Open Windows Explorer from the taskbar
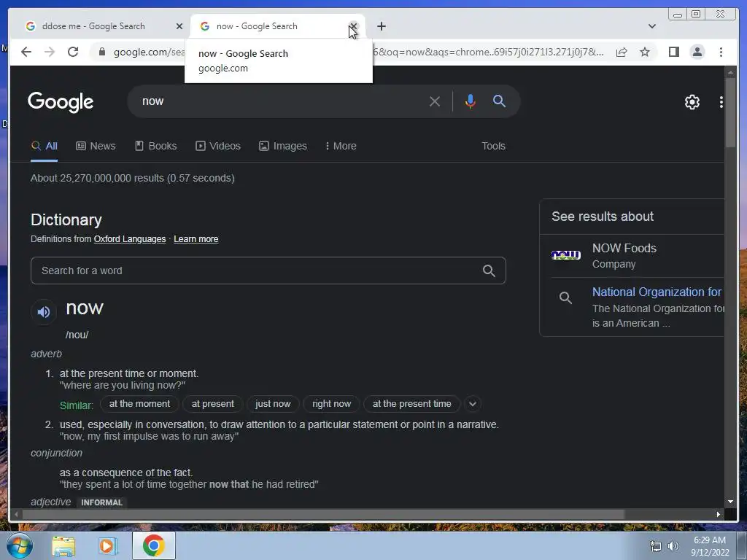Image resolution: width=747 pixels, height=560 pixels. tap(63, 546)
